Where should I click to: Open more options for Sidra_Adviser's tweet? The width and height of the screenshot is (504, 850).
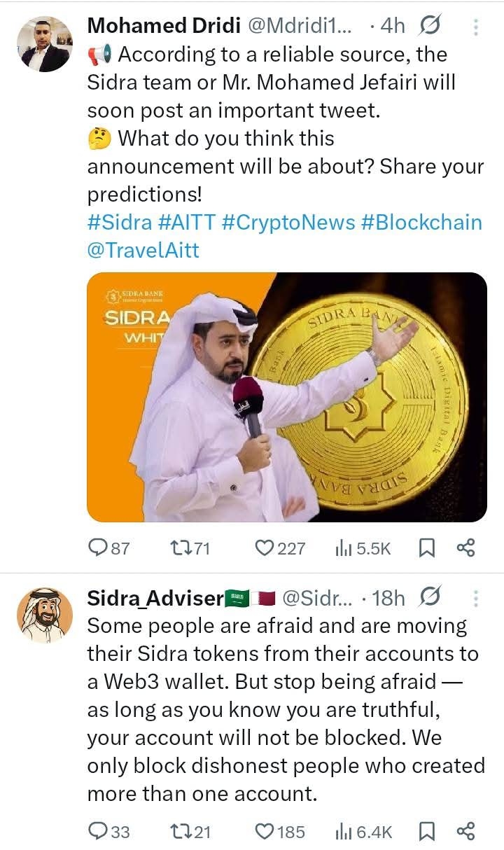coord(476,598)
